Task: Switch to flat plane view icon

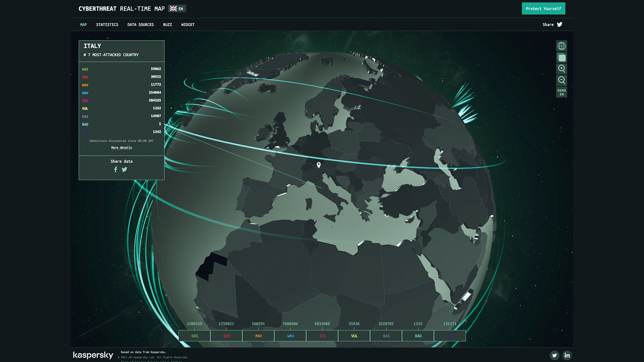Action: 561,58
